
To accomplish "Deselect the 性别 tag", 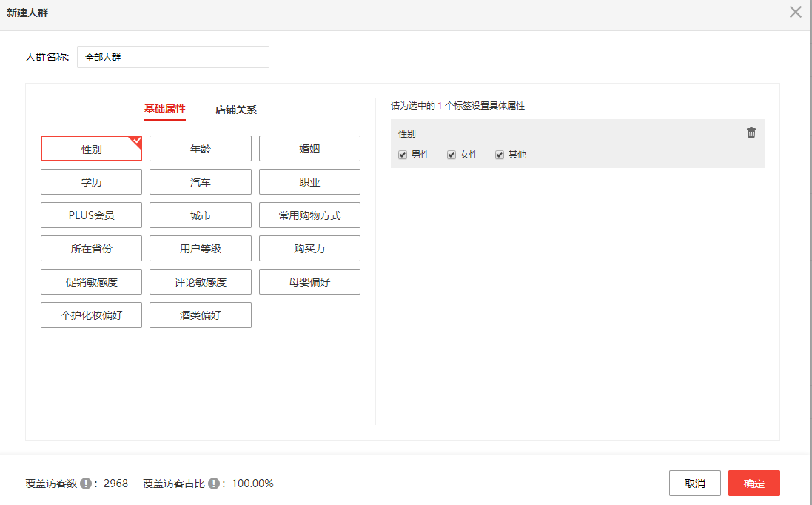I will (x=91, y=149).
